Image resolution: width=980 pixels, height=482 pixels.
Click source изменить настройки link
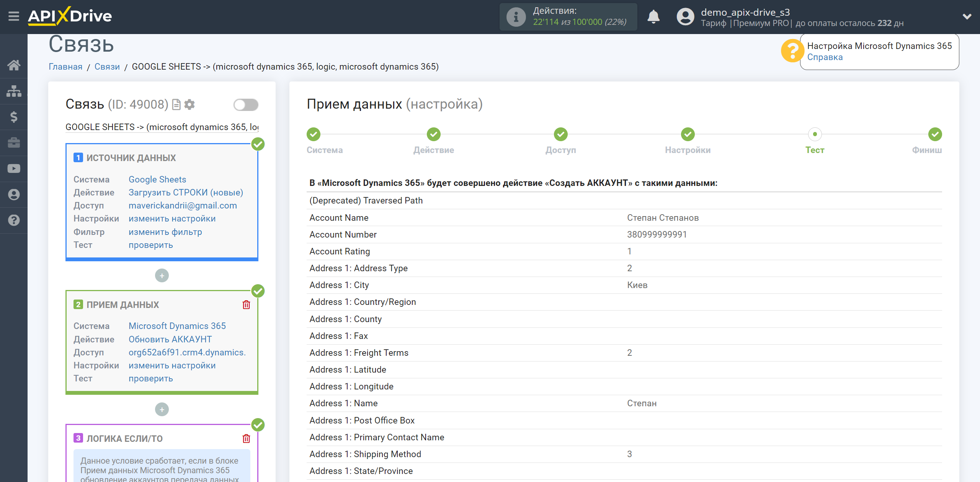pos(172,218)
